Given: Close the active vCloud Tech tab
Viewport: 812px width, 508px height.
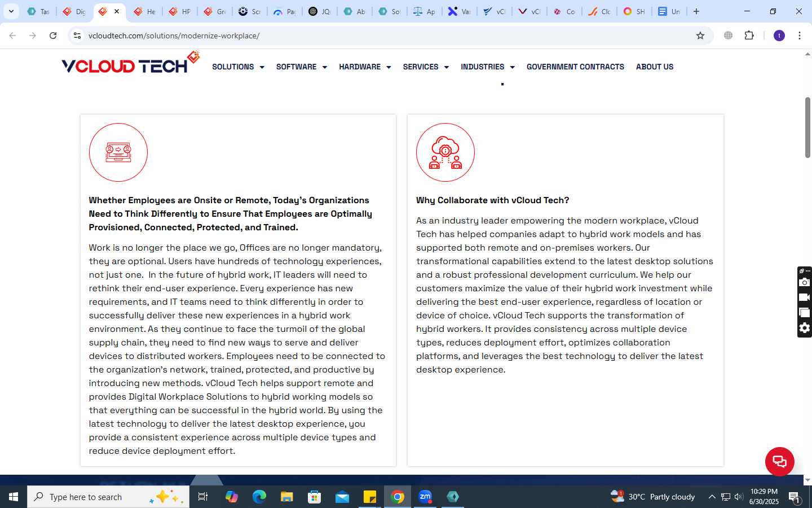Looking at the screenshot, I should [x=117, y=11].
